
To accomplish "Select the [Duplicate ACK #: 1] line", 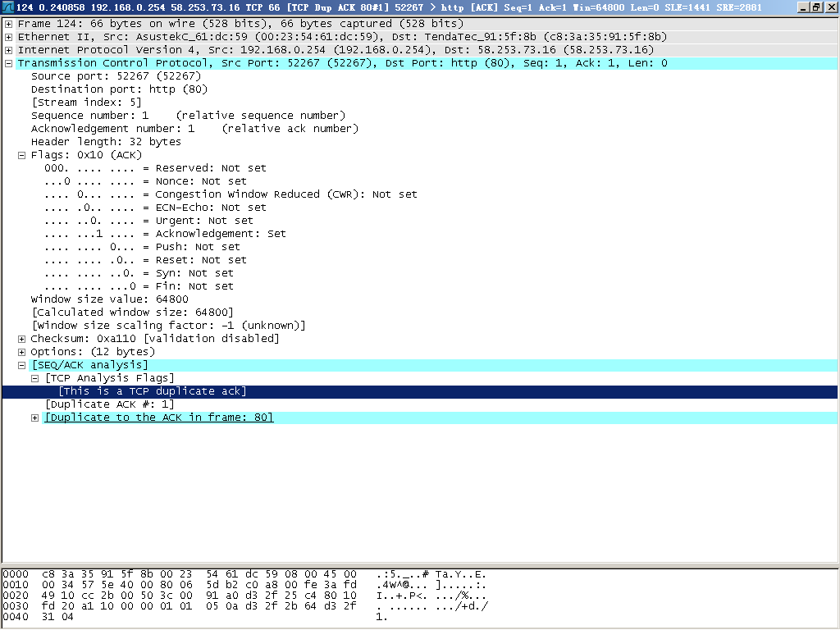I will point(110,404).
